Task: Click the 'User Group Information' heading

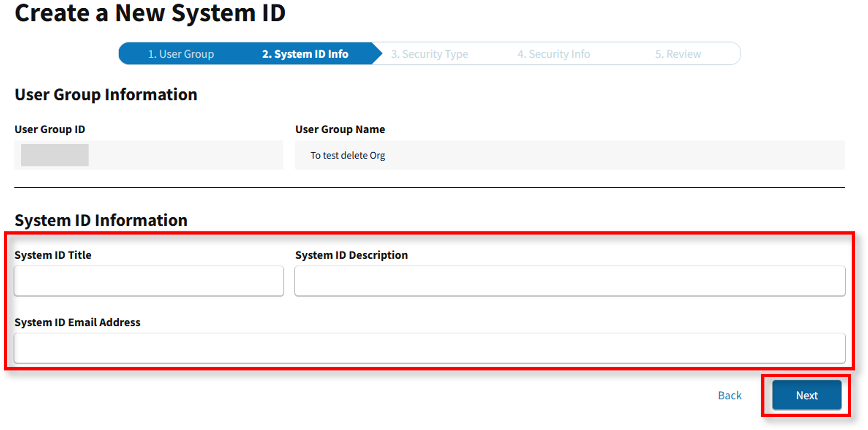Action: [106, 95]
